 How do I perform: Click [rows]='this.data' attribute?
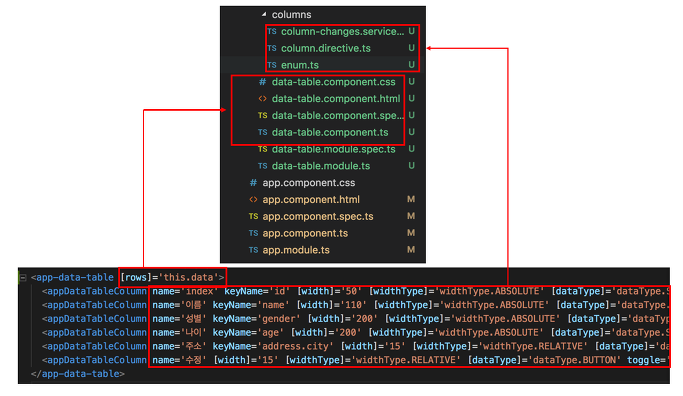(169, 278)
